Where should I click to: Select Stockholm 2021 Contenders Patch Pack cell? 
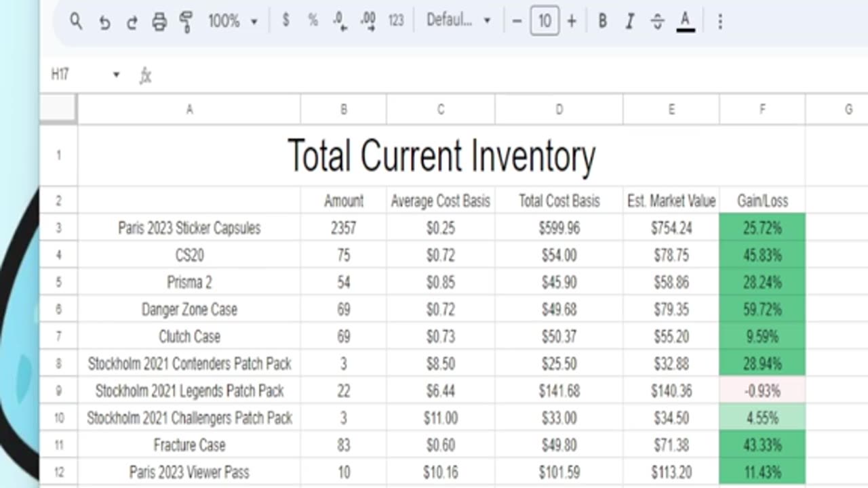189,363
